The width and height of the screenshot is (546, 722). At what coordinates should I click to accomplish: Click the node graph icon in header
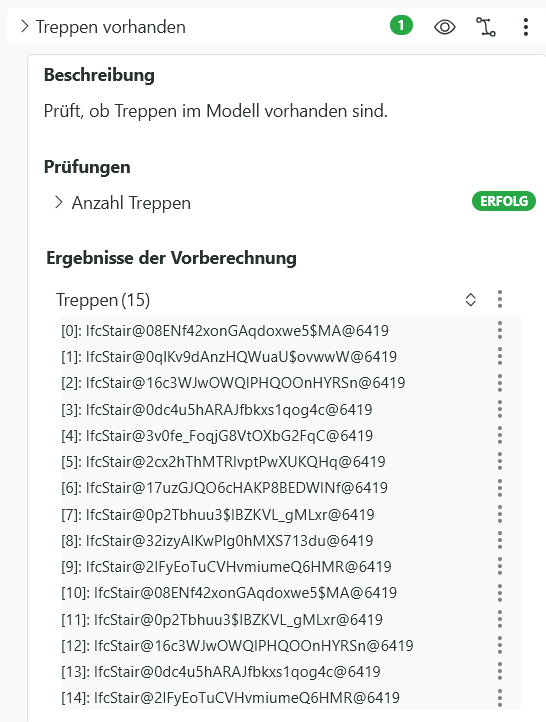(x=485, y=27)
